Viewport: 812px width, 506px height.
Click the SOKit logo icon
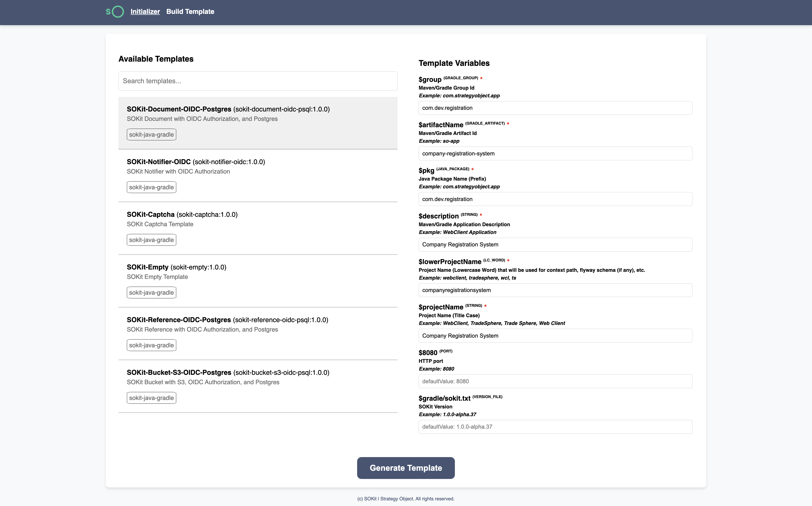point(115,12)
